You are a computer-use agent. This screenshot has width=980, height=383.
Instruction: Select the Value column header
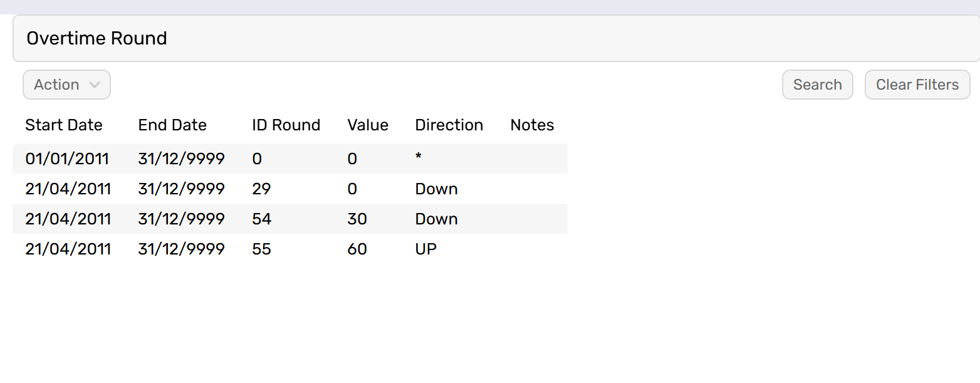point(368,125)
